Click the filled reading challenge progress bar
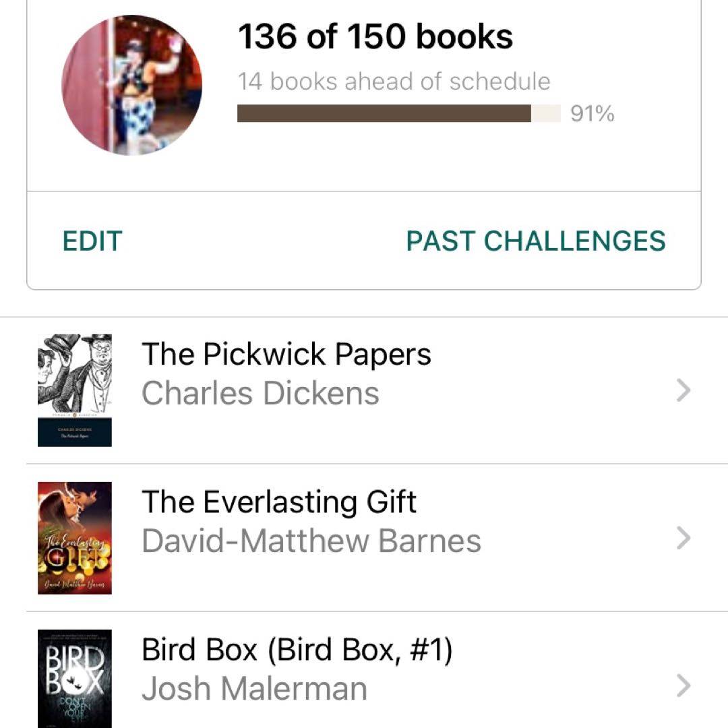Image resolution: width=728 pixels, height=728 pixels. [x=384, y=113]
